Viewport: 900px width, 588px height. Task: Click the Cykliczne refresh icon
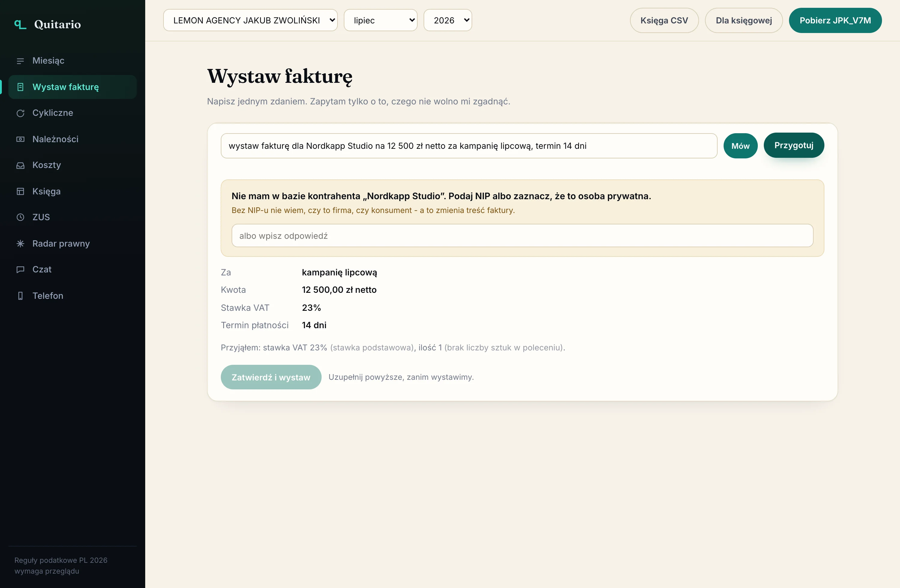(x=20, y=113)
